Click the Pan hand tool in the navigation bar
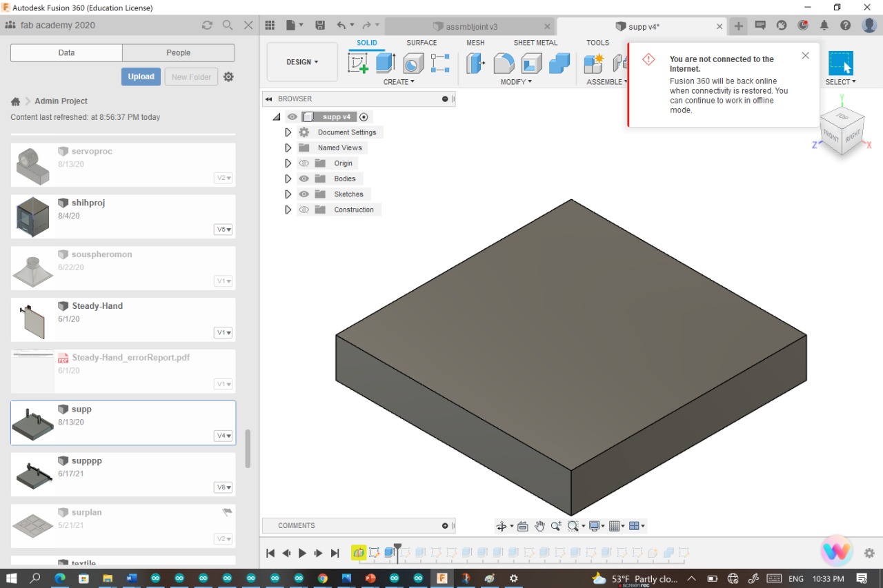The image size is (883, 588). pyautogui.click(x=539, y=526)
